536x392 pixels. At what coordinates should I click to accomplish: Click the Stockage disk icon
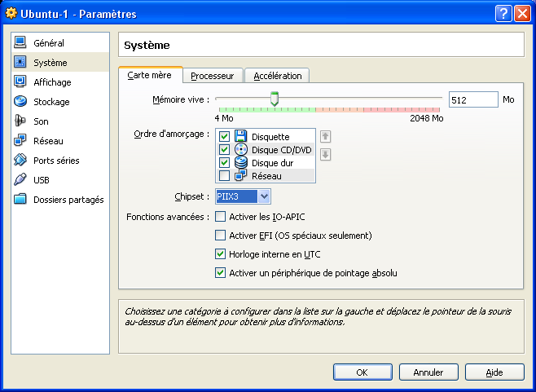(x=20, y=101)
